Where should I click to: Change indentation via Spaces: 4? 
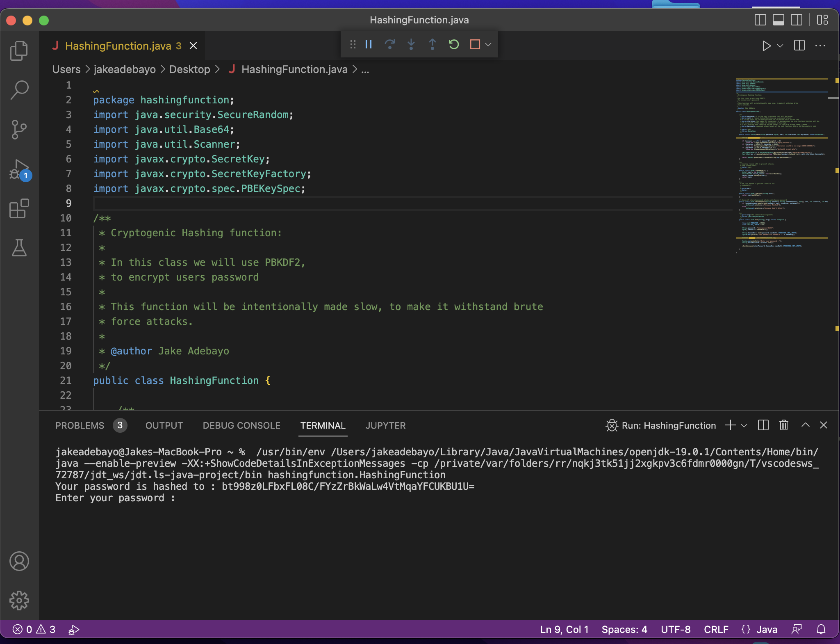pyautogui.click(x=624, y=629)
